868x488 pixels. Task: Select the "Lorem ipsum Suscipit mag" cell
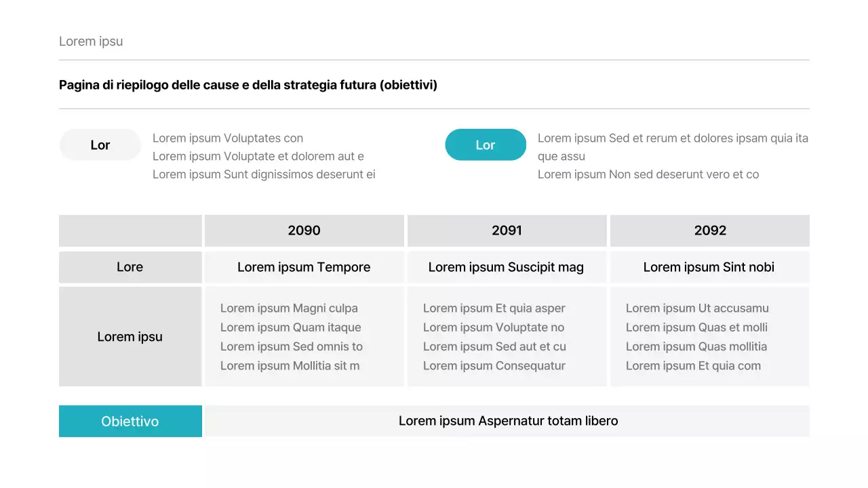[x=506, y=267]
